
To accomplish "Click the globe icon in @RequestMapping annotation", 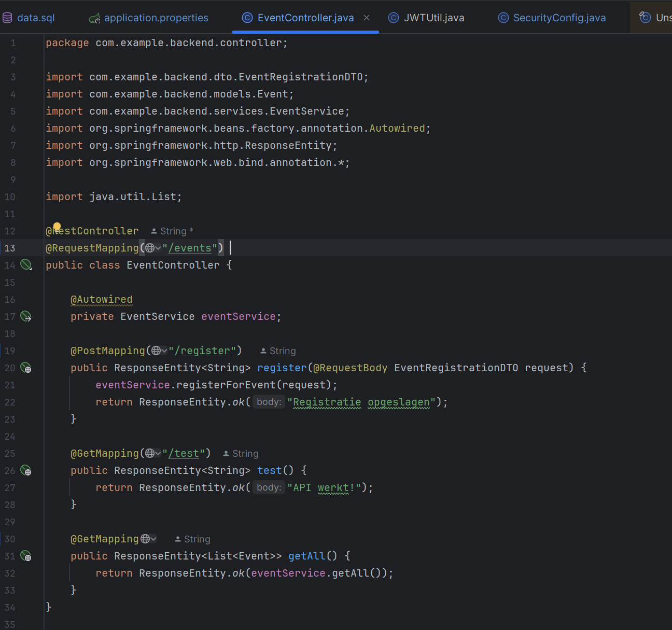I will pos(149,248).
